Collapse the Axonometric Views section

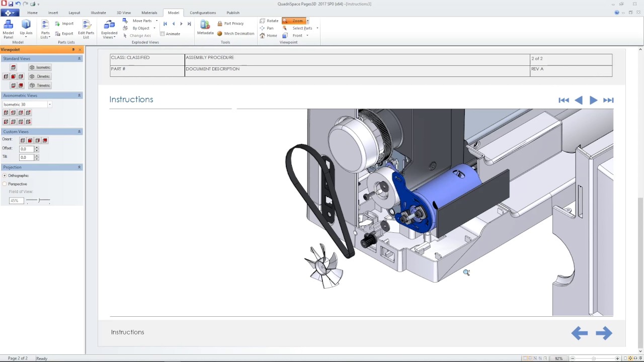click(x=79, y=96)
